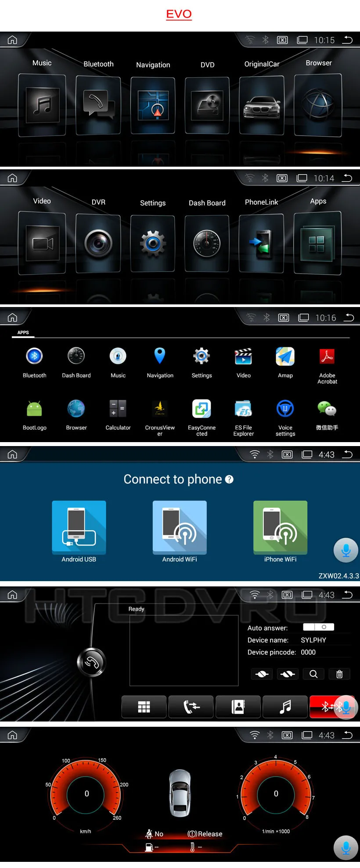Click the Ready call display box
Viewport: 360px width, 868px height.
[184, 650]
